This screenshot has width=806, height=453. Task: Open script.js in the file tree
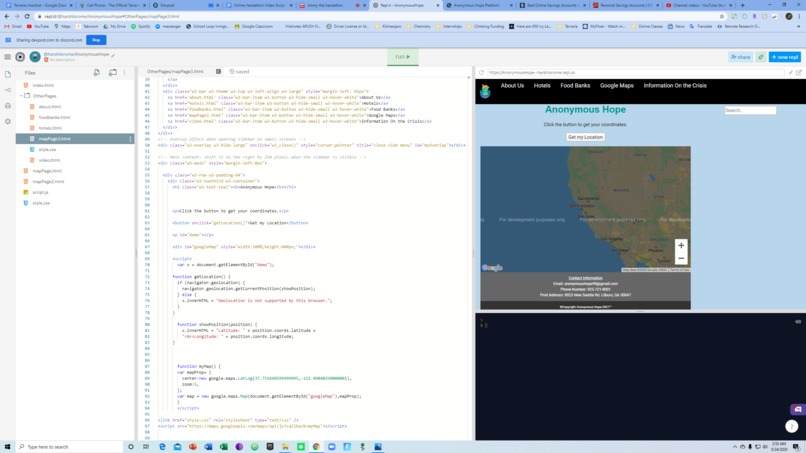click(x=41, y=192)
